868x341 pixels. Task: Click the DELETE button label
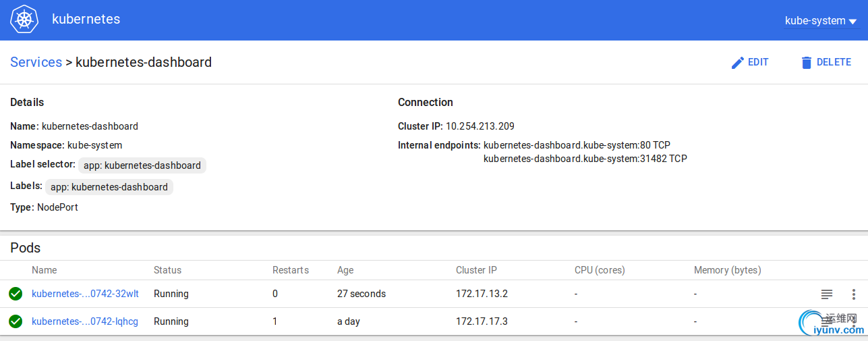point(834,62)
